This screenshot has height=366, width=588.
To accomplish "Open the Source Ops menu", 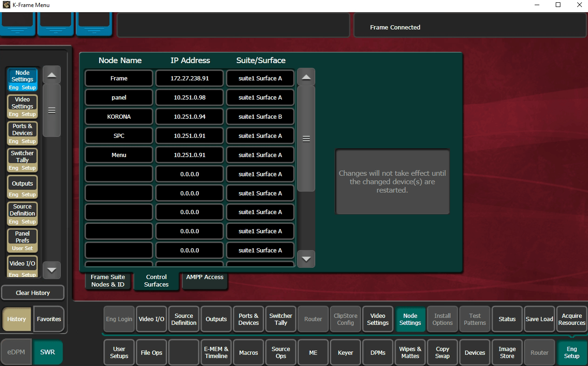I will click(x=281, y=352).
